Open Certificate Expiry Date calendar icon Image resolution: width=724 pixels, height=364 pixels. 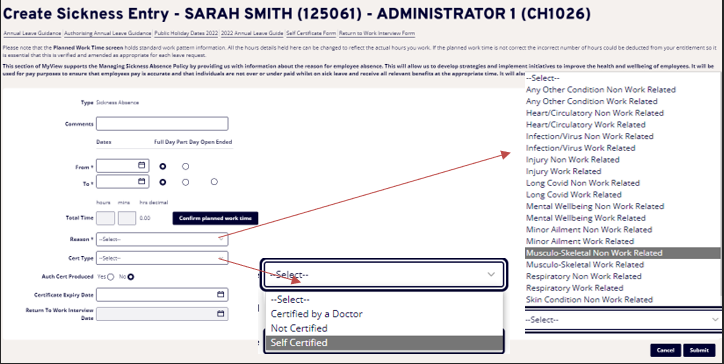pos(220,294)
